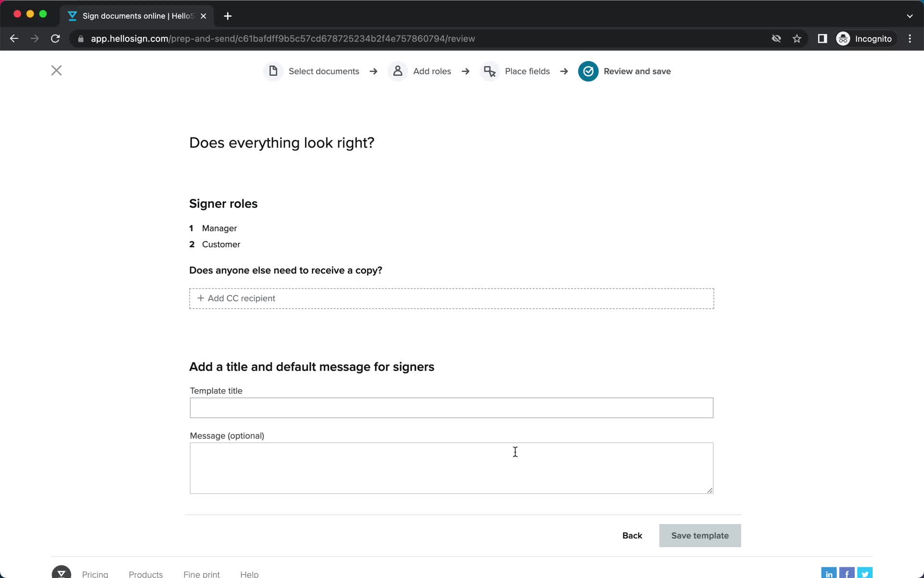The height and width of the screenshot is (578, 924).
Task: Click the tracking protection eye icon
Action: (x=776, y=39)
